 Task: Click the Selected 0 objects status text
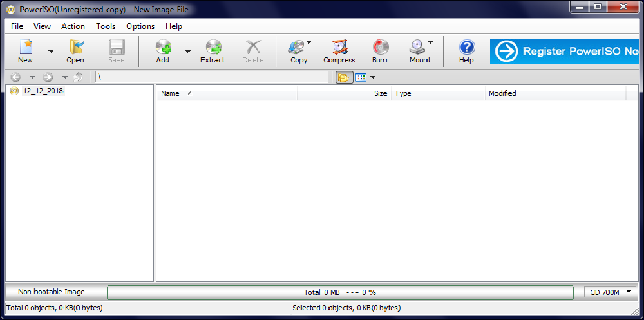coord(346,308)
